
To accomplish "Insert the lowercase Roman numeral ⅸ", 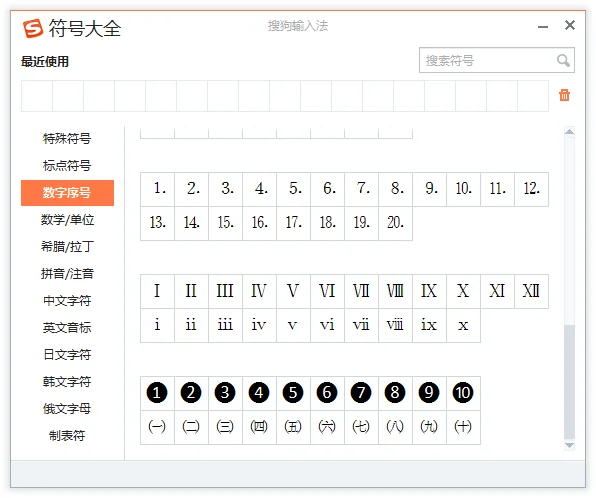I will click(x=429, y=325).
